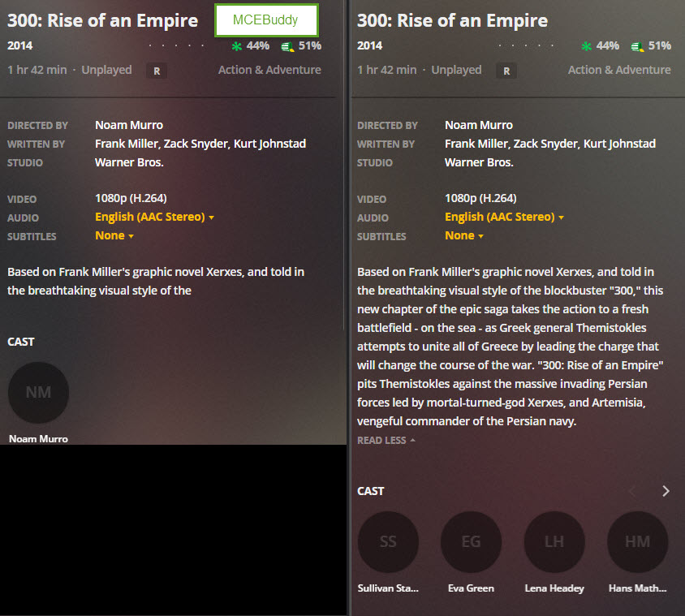Open Lena Headey LH cast avatar
The width and height of the screenshot is (685, 616).
point(554,541)
